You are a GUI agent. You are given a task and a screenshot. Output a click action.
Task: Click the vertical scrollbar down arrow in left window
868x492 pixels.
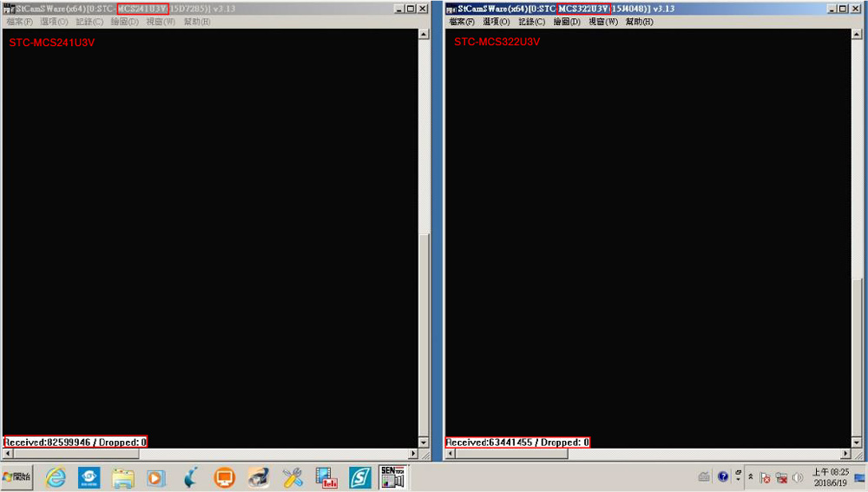pos(424,442)
